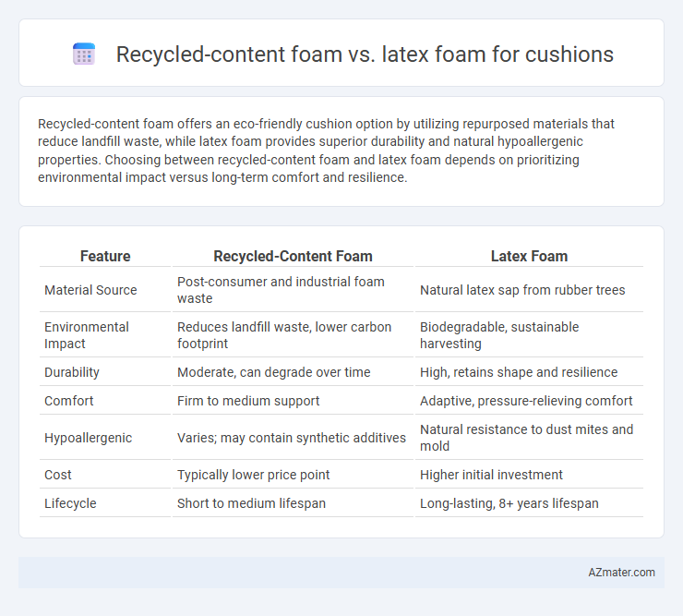Select the 'Hypoallergenic' row label
This screenshot has width=683, height=616.
[88, 438]
